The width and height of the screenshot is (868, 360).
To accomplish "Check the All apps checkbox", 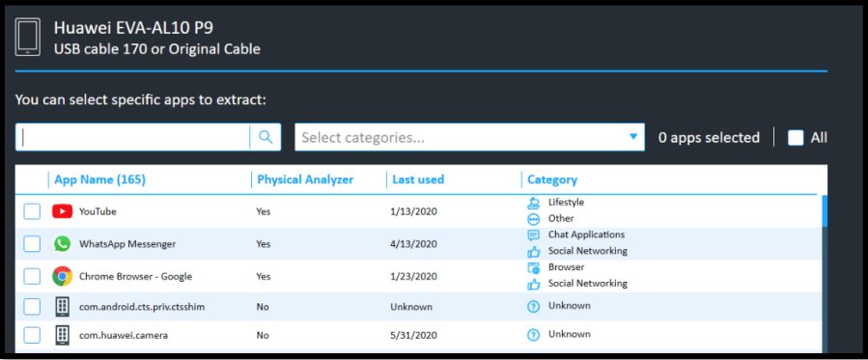I will 796,138.
